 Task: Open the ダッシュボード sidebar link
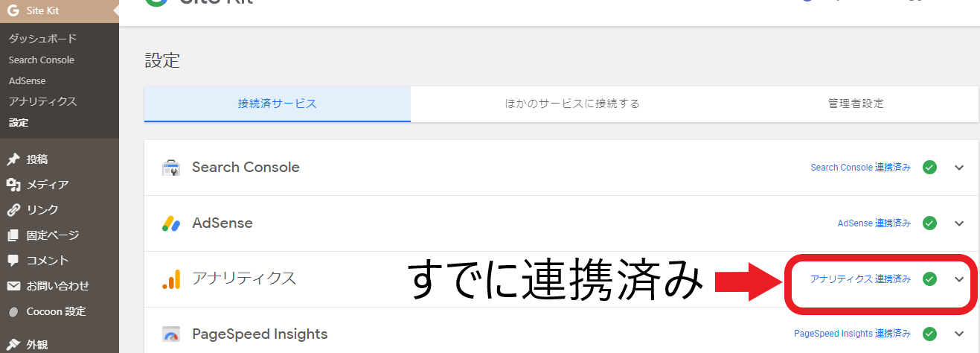point(42,39)
